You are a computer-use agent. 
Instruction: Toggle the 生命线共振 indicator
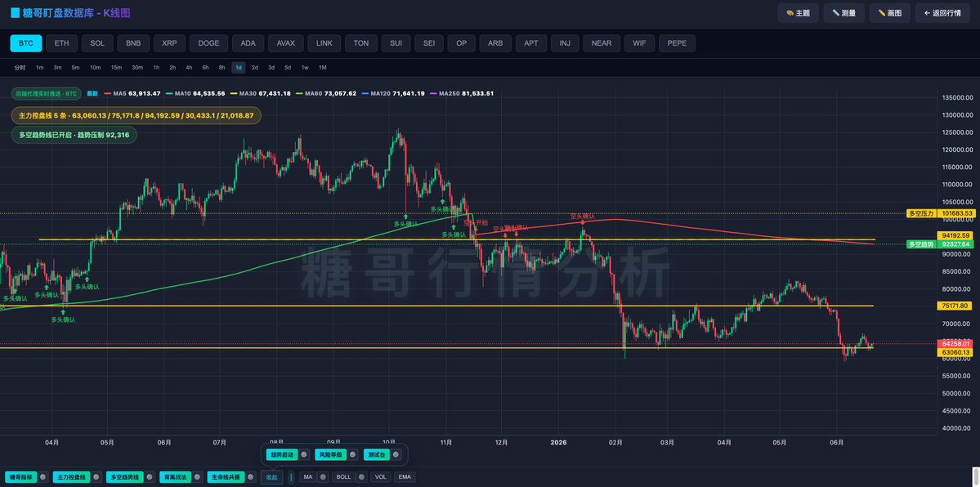point(225,477)
